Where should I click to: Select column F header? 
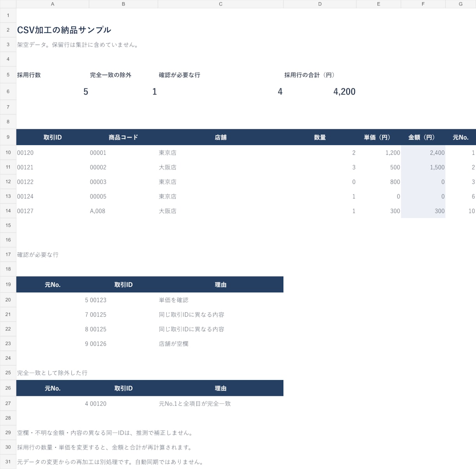[423, 4]
